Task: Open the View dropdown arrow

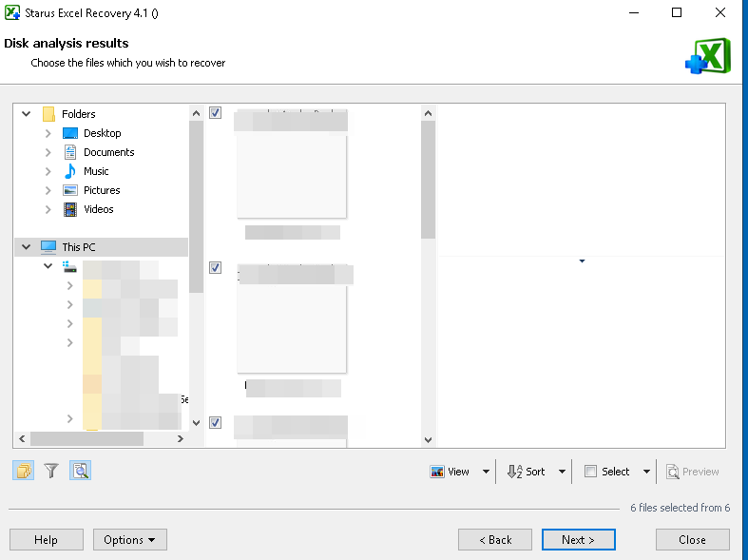Action: coord(486,472)
